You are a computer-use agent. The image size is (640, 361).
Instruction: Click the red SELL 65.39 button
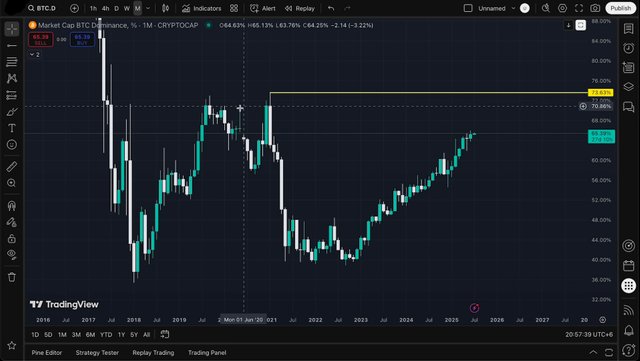[x=40, y=40]
